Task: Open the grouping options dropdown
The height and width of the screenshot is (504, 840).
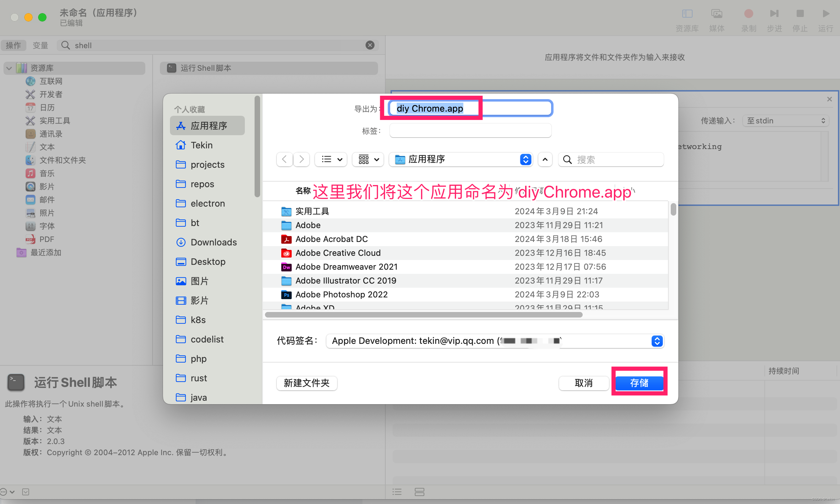Action: [x=368, y=159]
